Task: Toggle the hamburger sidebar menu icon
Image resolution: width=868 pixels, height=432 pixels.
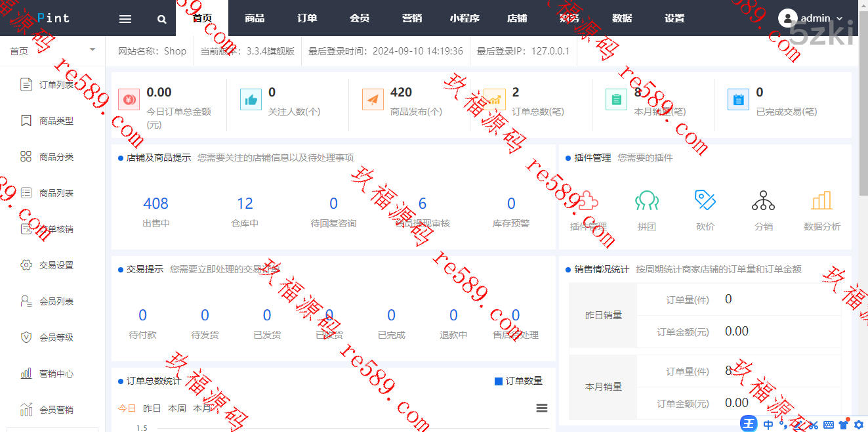Action: pyautogui.click(x=125, y=19)
